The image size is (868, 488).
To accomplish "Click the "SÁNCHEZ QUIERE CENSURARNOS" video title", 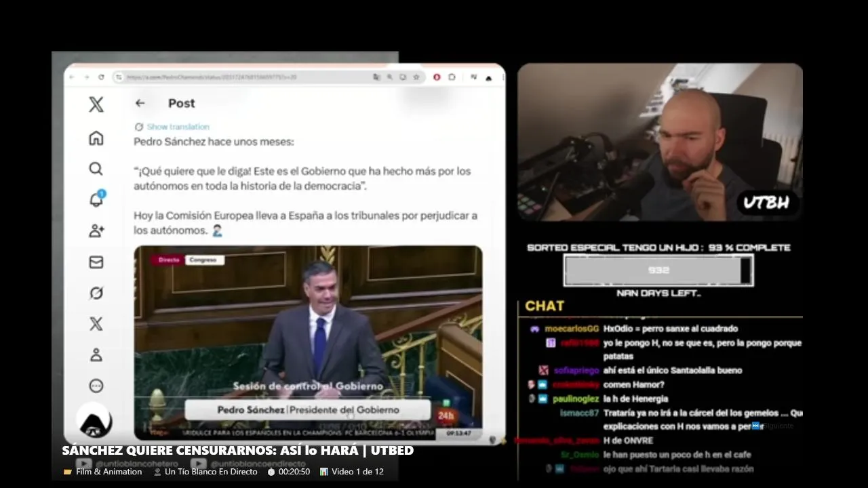I will pos(237,450).
